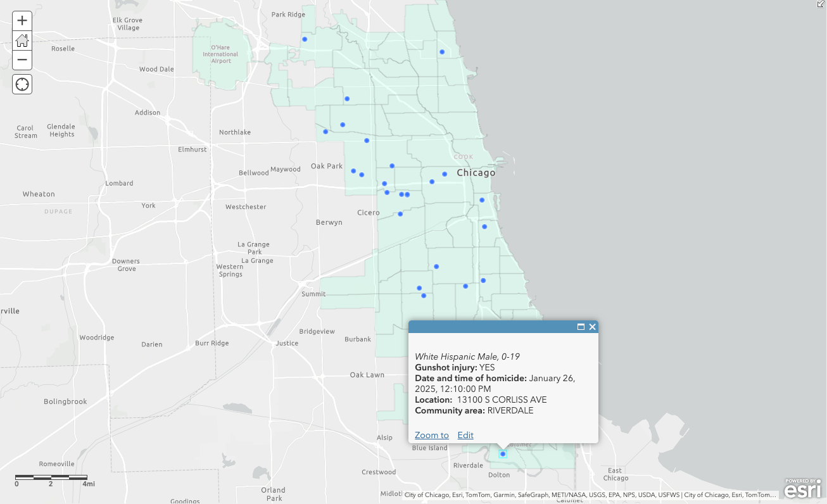Click the Cicero map label

pos(368,213)
